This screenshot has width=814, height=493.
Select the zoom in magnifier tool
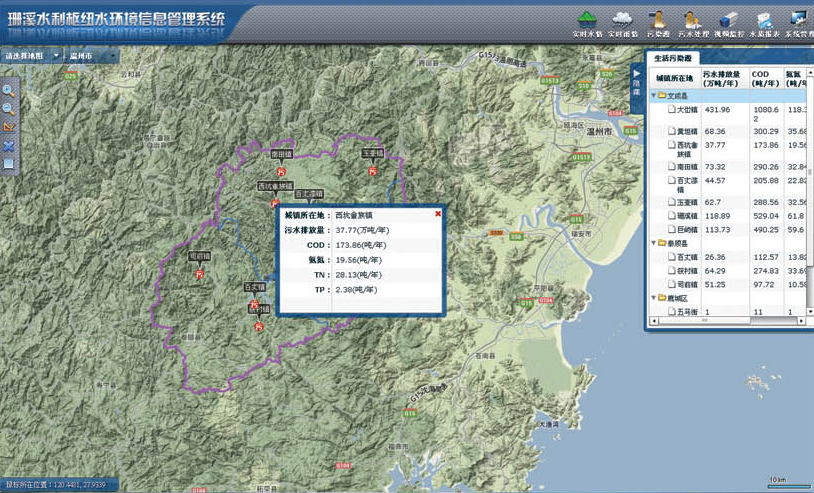(x=8, y=90)
